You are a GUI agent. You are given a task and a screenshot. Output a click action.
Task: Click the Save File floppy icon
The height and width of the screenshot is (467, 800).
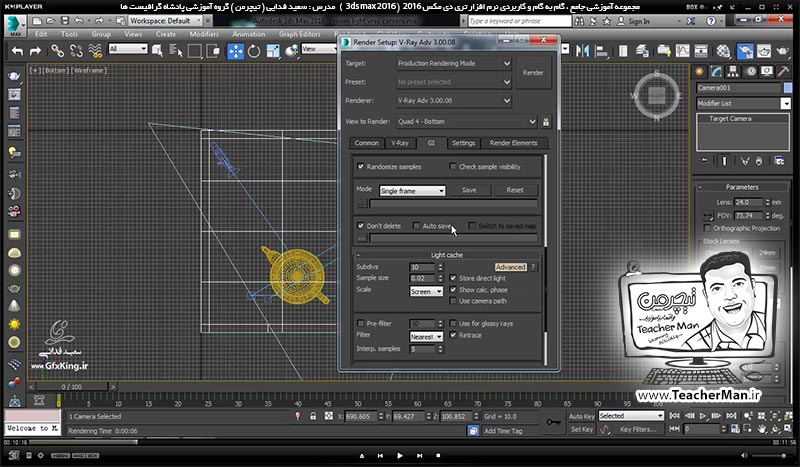coord(65,21)
